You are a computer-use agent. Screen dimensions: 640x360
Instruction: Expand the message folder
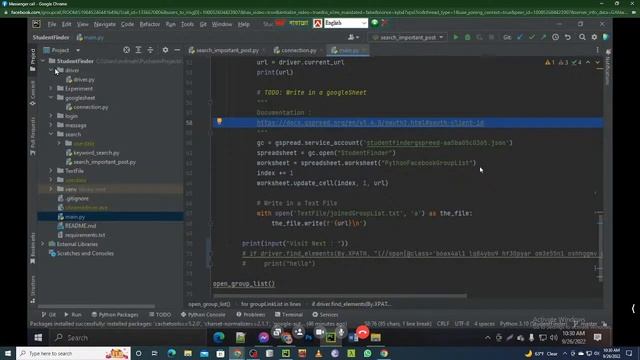(x=51, y=125)
